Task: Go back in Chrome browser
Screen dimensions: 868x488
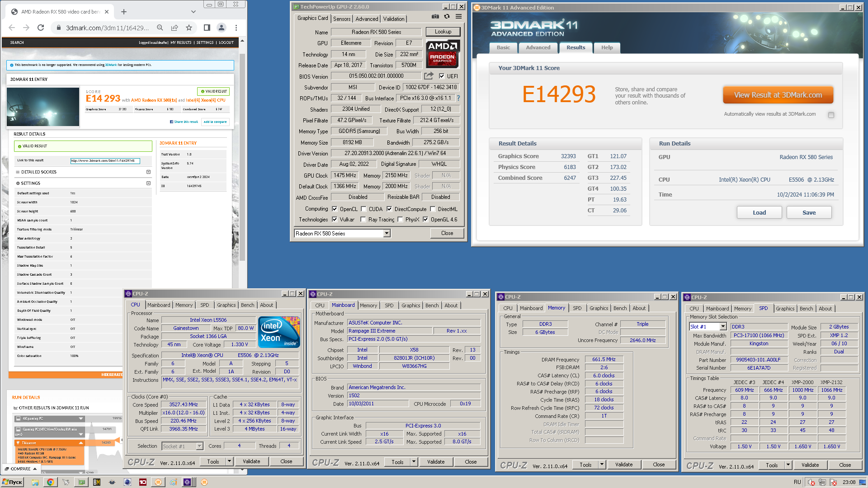Action: pyautogui.click(x=12, y=28)
